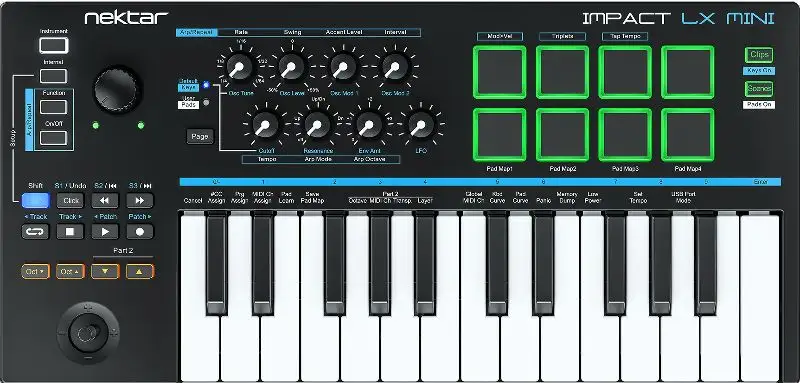
Task: Click the Fast Forward button under S3
Action: point(140,200)
